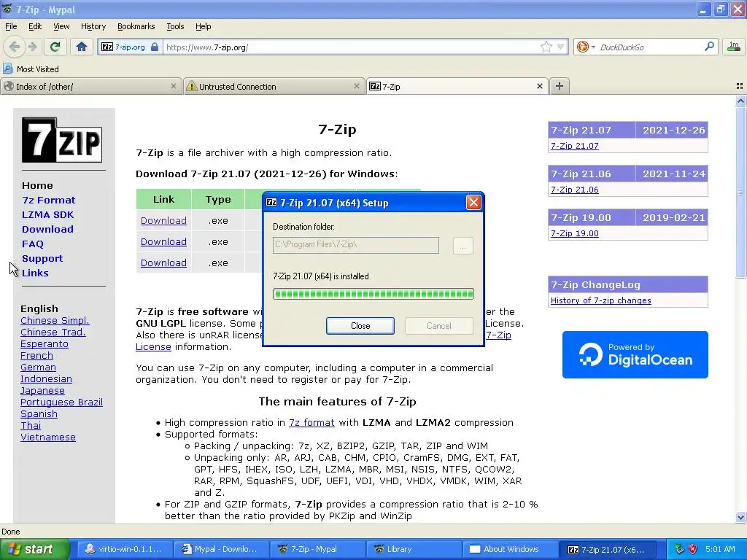Switch language to Vietnamese
Viewport: 747px width, 560px height.
point(48,437)
